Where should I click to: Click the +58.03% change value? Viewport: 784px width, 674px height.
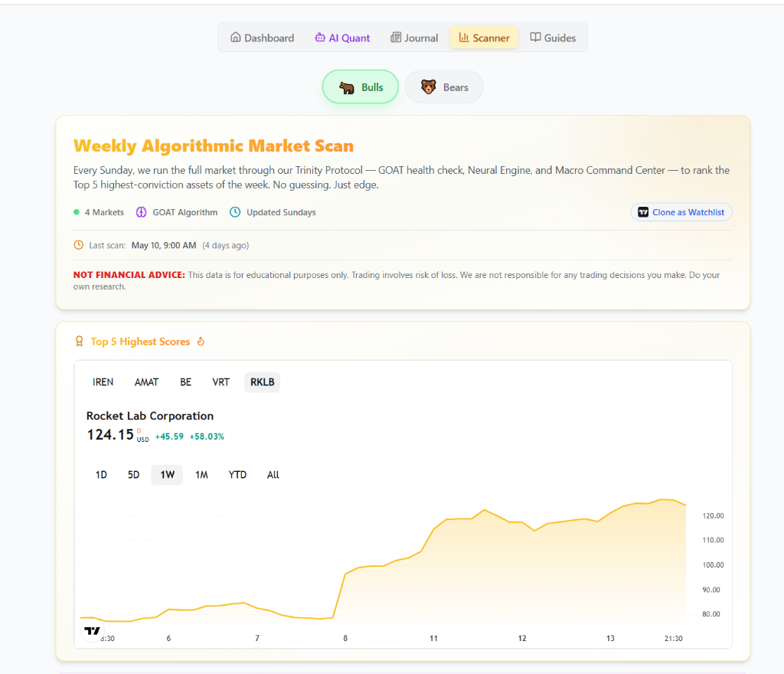[x=207, y=437]
